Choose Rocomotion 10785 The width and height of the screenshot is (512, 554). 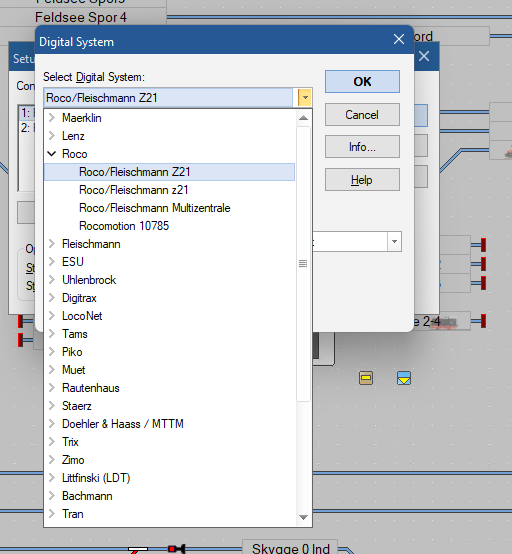point(124,226)
